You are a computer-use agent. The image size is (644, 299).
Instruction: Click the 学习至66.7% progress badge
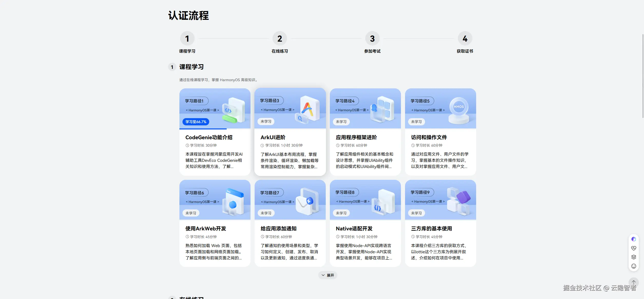tap(196, 122)
